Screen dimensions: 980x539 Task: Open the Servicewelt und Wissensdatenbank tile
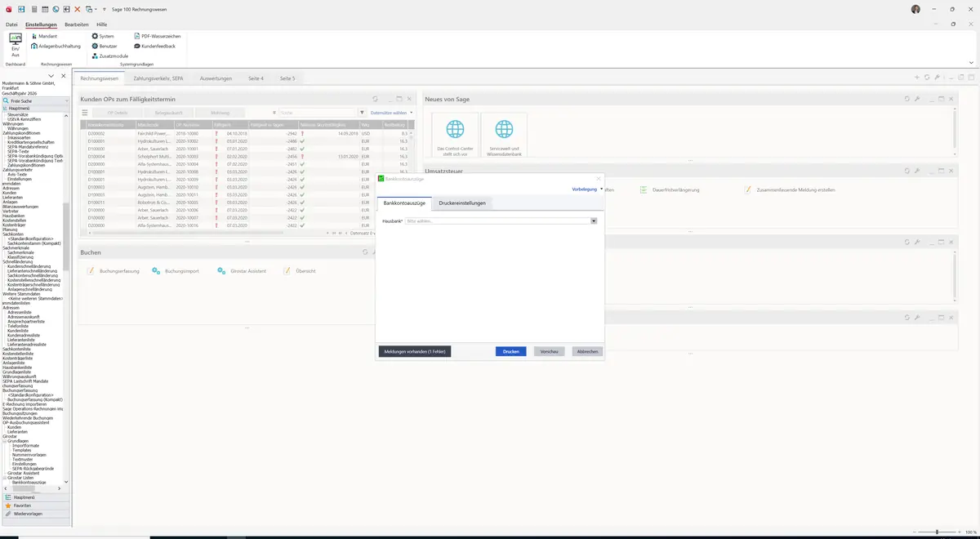(x=504, y=136)
